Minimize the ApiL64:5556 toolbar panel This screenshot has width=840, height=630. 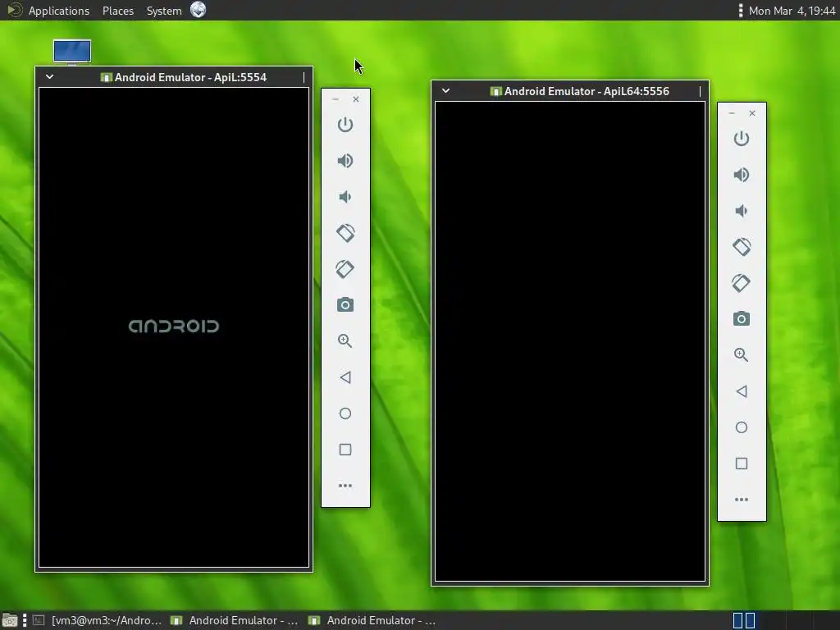[732, 113]
